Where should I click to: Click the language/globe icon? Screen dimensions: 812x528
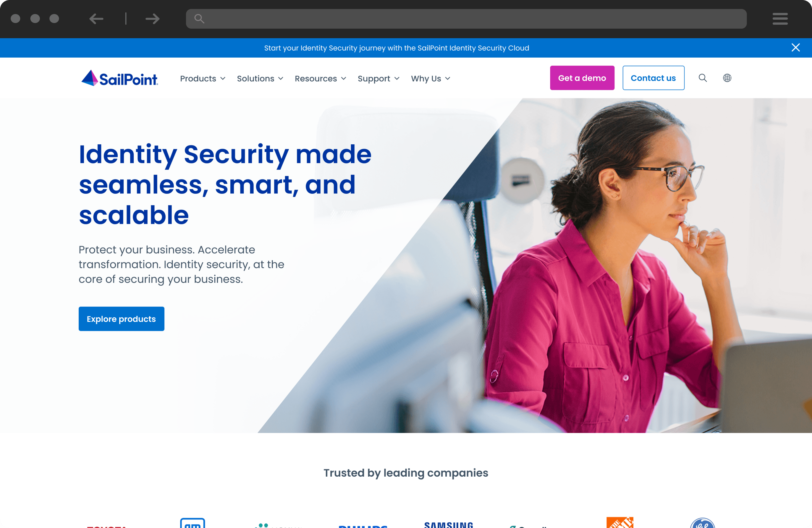point(727,78)
